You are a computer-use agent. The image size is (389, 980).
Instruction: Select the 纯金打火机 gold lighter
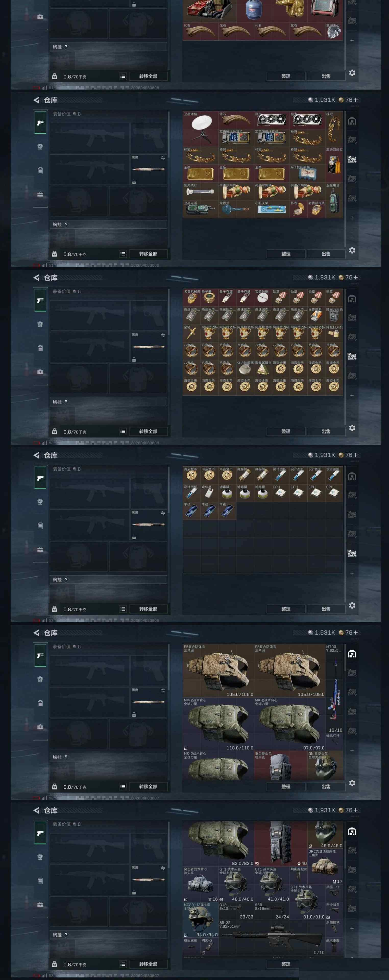click(x=334, y=334)
